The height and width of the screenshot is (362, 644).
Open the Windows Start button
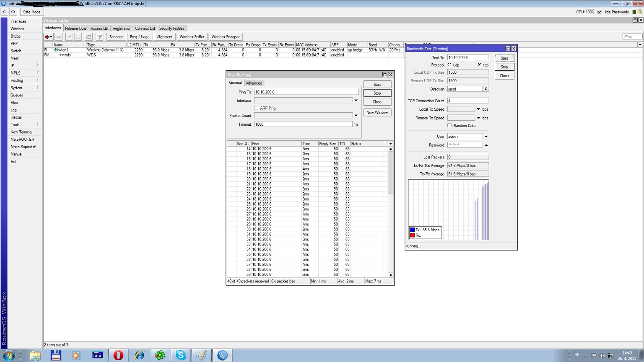click(x=8, y=355)
